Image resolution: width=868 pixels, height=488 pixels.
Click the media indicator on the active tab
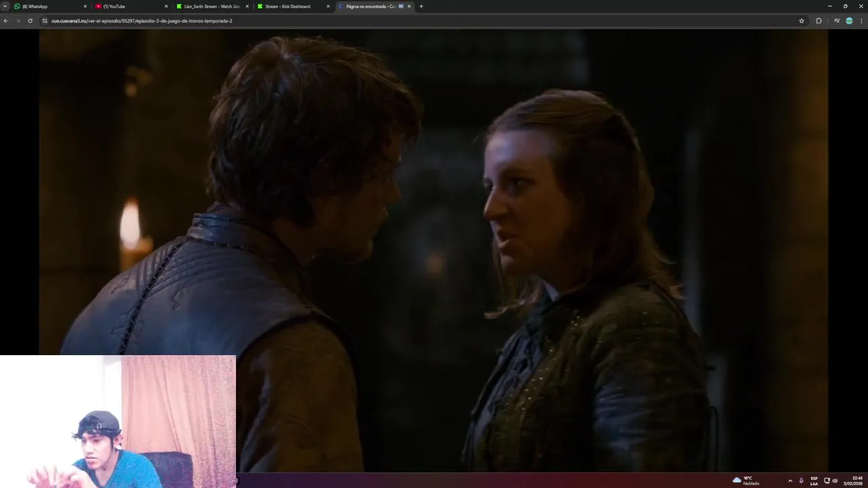tap(401, 6)
